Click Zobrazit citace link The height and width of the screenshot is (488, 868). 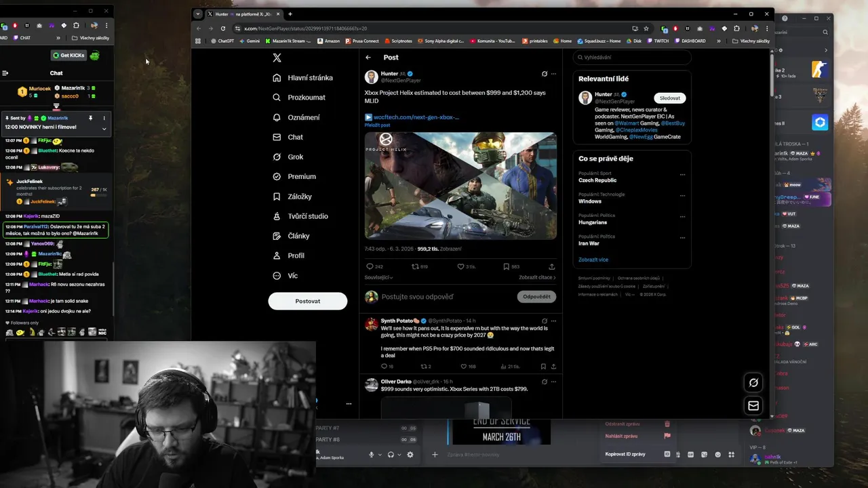click(537, 277)
